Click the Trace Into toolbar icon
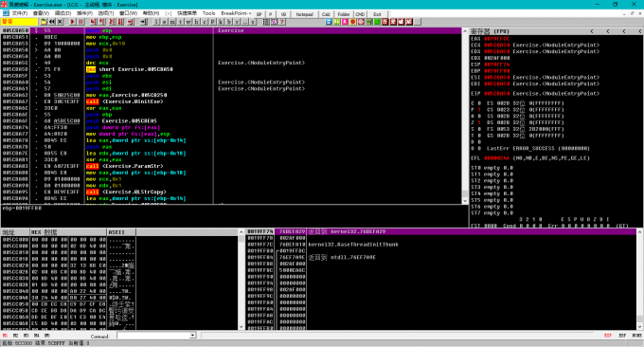 [112, 22]
